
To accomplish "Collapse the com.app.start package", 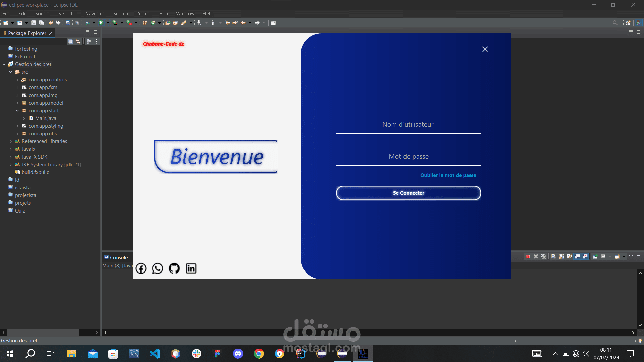I will tap(17, 111).
